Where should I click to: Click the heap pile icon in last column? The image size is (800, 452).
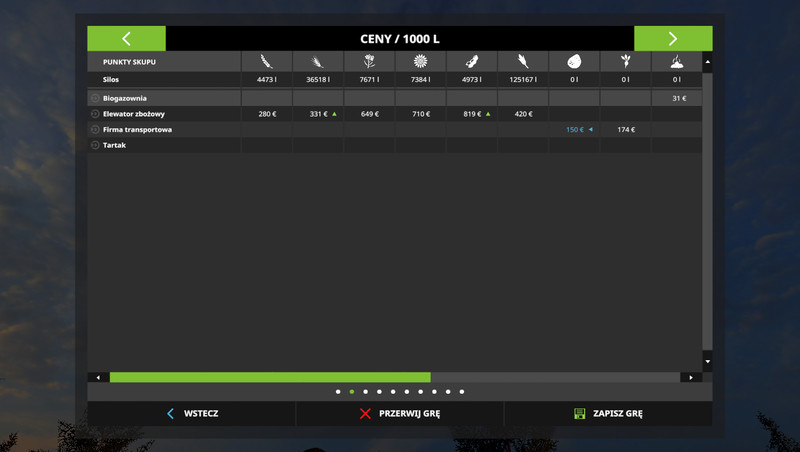pos(676,62)
